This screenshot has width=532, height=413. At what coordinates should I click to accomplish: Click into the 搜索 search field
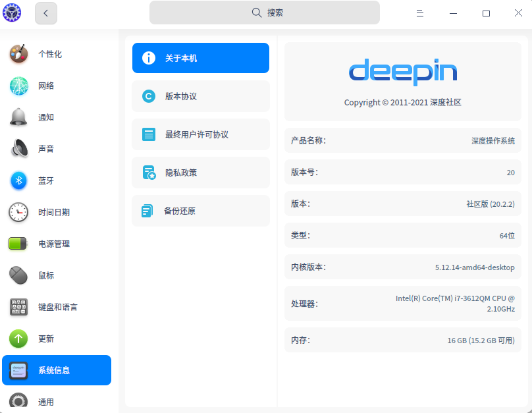point(265,13)
